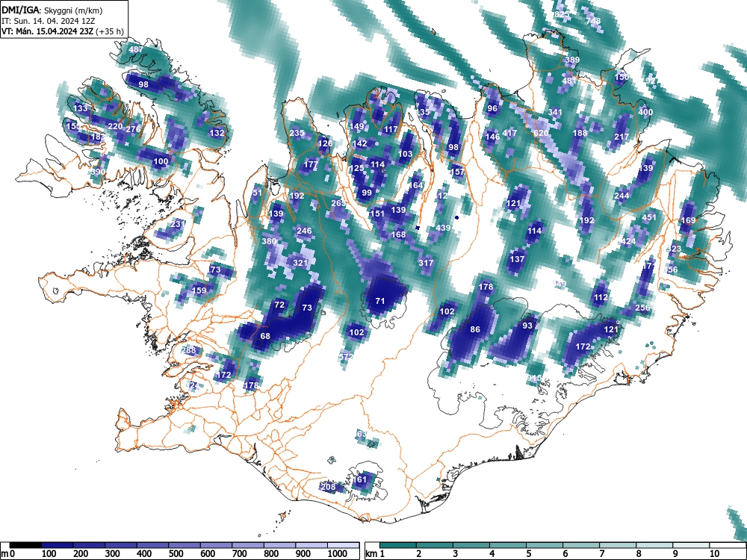
Task: Select the visibility value '137'
Action: [517, 260]
